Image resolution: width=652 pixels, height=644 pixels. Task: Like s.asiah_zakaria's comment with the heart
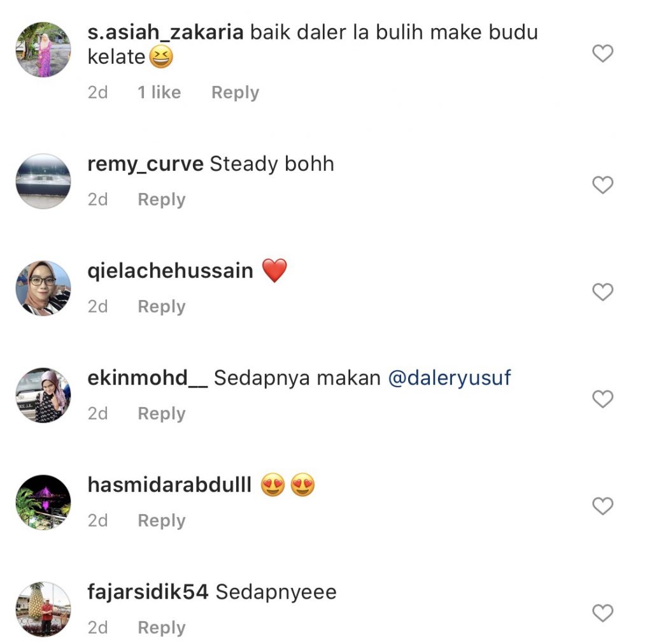[x=602, y=54]
